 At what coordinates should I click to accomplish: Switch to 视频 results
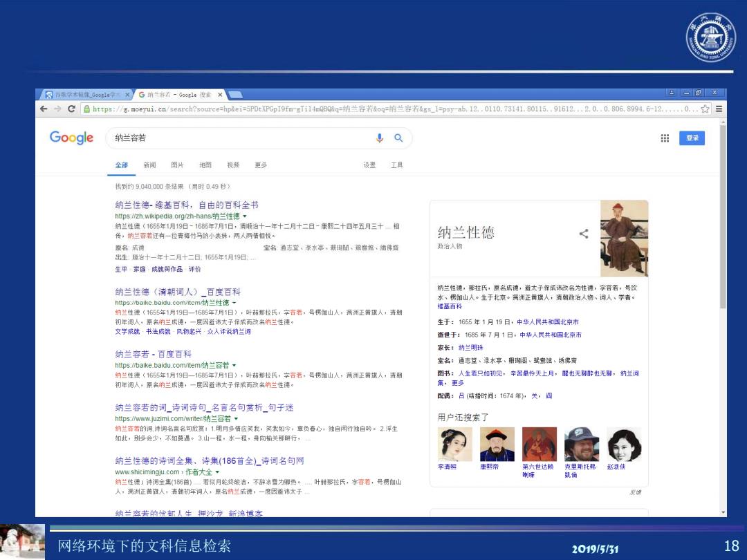(x=234, y=165)
